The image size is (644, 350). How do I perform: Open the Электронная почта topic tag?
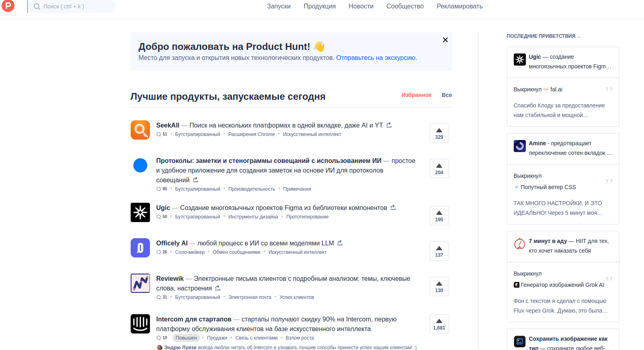coord(250,297)
